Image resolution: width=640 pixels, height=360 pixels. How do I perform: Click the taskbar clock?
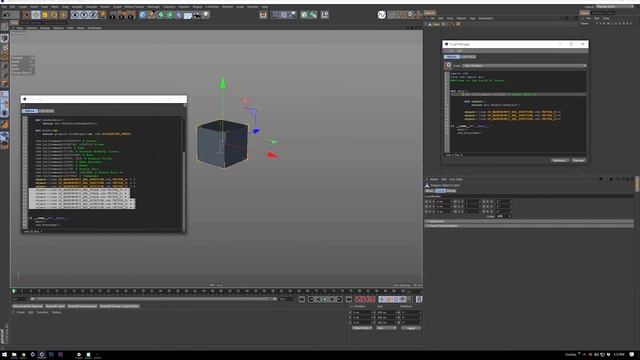(x=619, y=355)
